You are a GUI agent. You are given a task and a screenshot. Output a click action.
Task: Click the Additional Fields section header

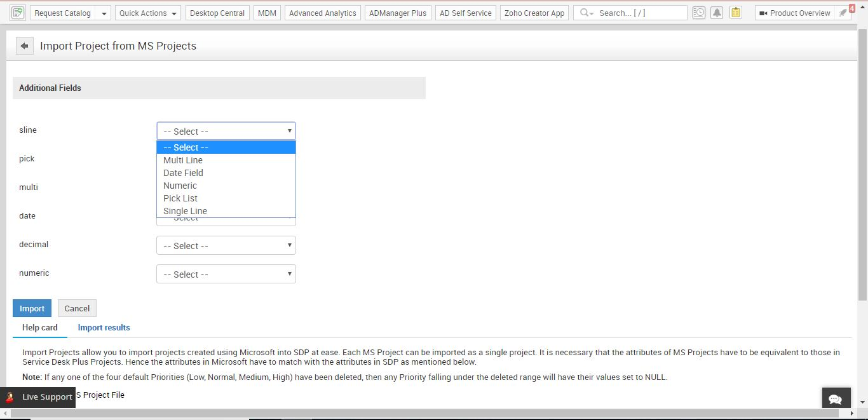[219, 88]
